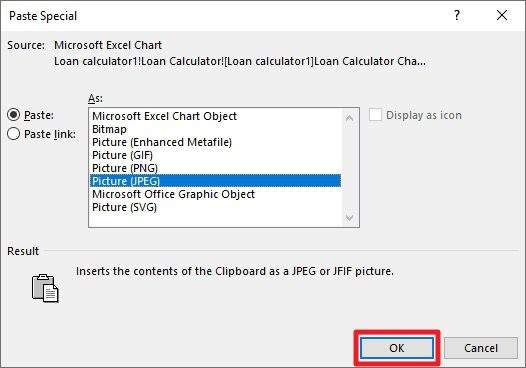This screenshot has width=526, height=368.
Task: Close the Paste Special dialog
Action: click(502, 15)
